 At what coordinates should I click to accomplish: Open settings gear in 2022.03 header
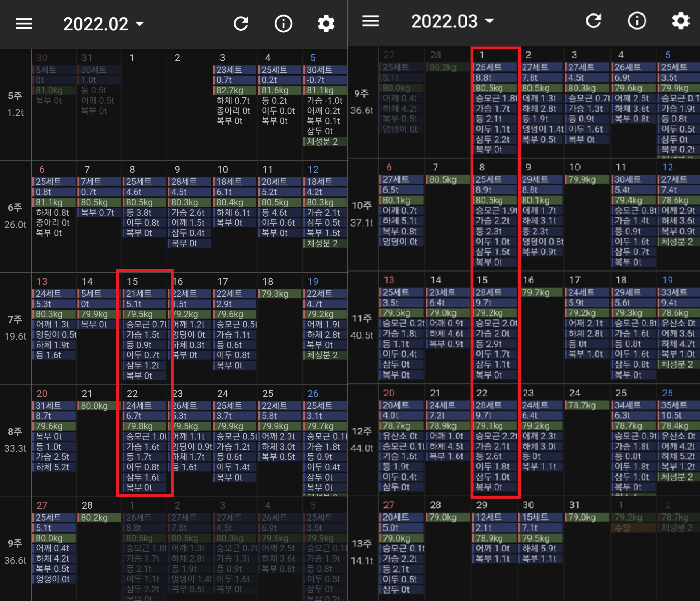pyautogui.click(x=680, y=21)
